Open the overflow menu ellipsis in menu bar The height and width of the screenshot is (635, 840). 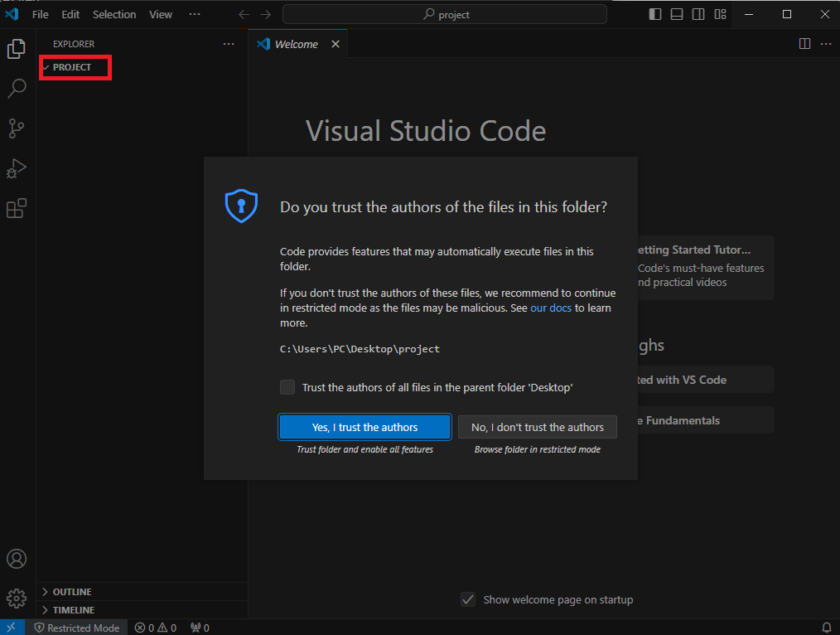pos(195,14)
